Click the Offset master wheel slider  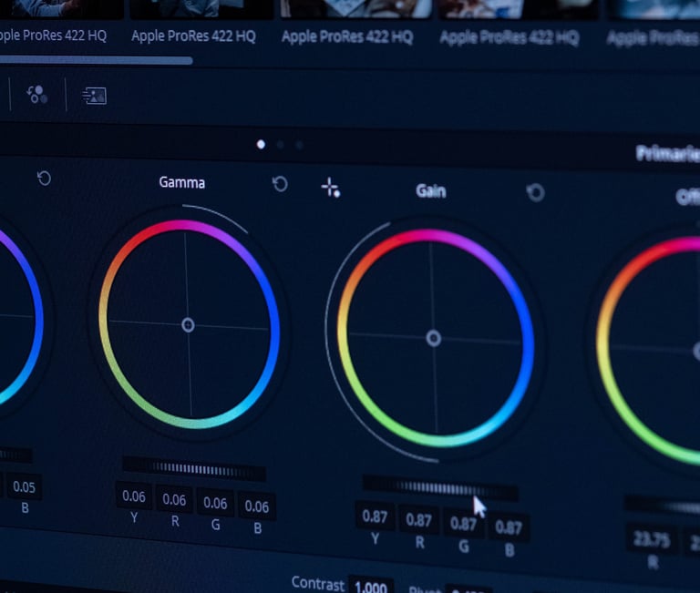click(662, 506)
